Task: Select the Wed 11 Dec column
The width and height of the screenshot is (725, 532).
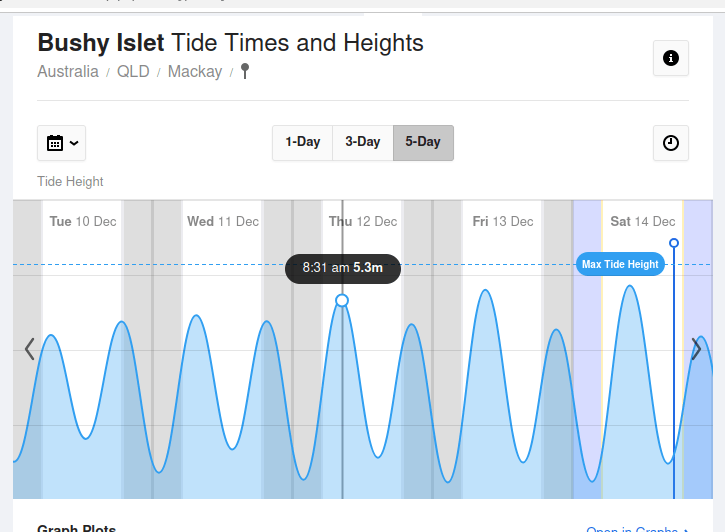Action: [223, 221]
